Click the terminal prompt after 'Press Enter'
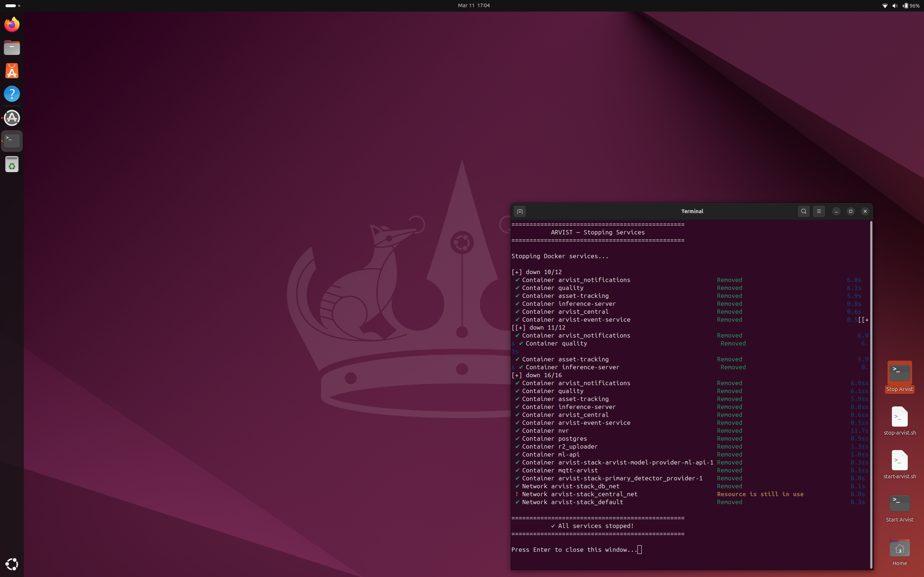Screen dimensions: 924x577 pyautogui.click(x=639, y=550)
